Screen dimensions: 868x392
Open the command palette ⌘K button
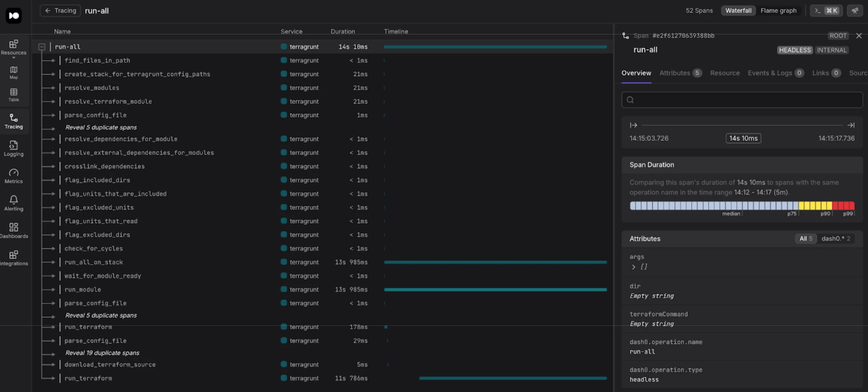tap(826, 10)
